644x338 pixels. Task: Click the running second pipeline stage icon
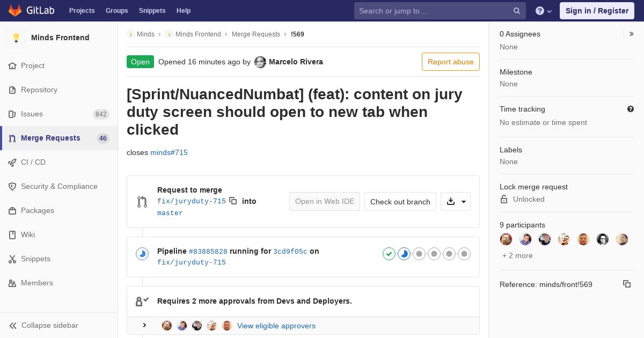pyautogui.click(x=404, y=254)
